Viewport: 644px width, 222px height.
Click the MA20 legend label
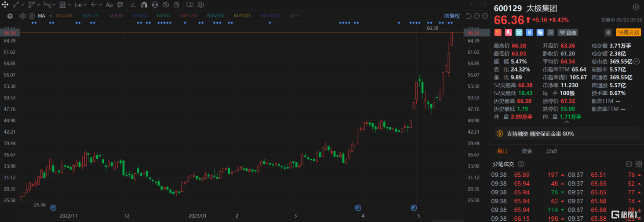click(x=117, y=16)
